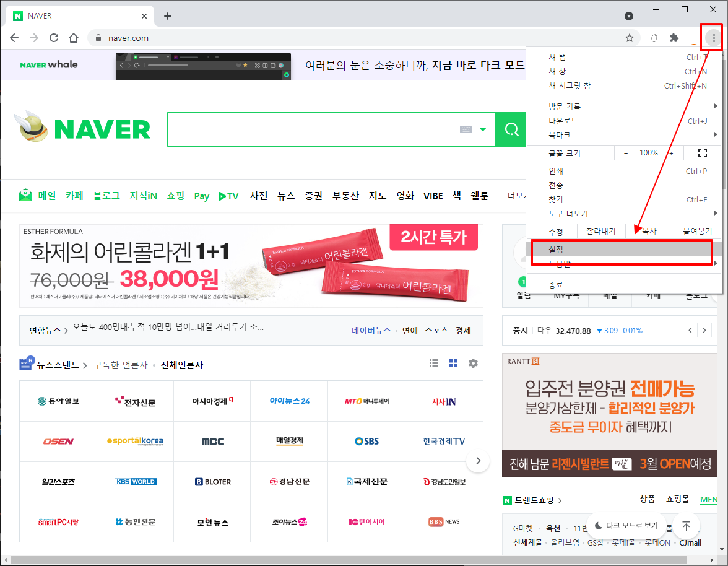Show next page of newsstand publishers
728x566 pixels.
pos(478,461)
